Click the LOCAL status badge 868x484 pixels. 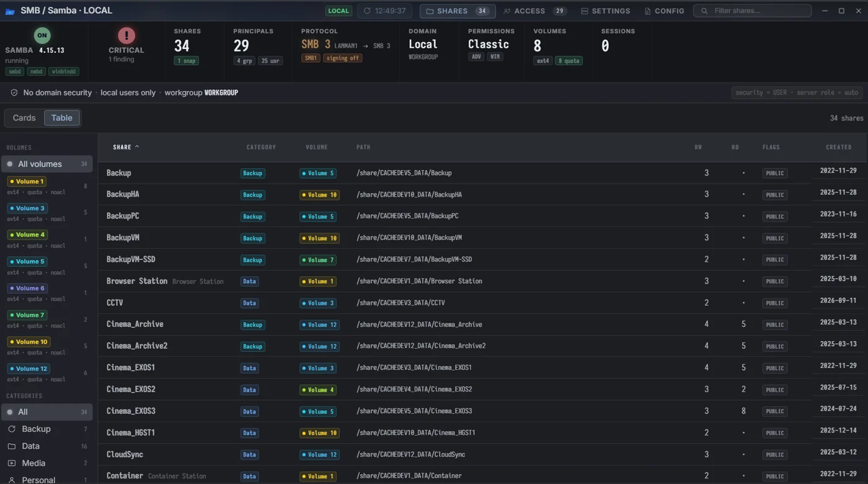[x=339, y=11]
